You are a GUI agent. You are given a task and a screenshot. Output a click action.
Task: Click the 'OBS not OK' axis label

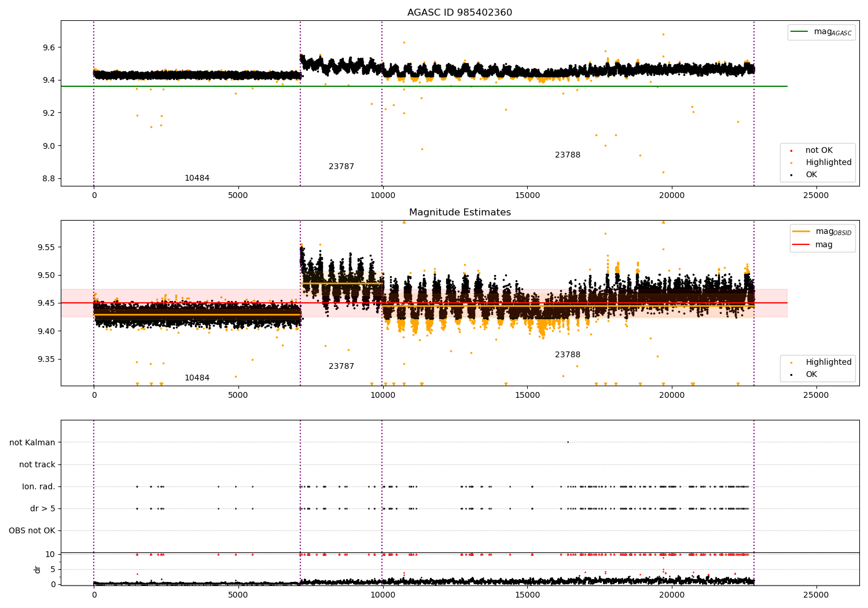point(32,531)
